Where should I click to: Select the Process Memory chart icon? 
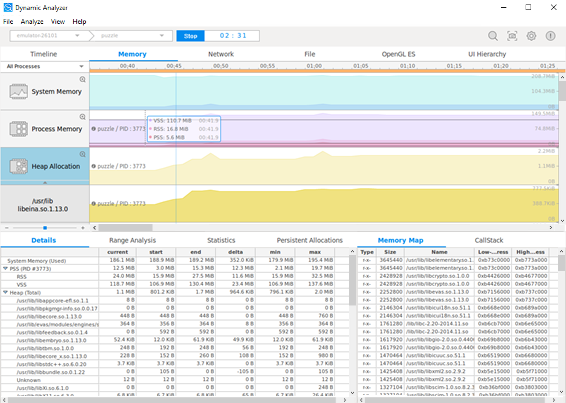(18, 129)
